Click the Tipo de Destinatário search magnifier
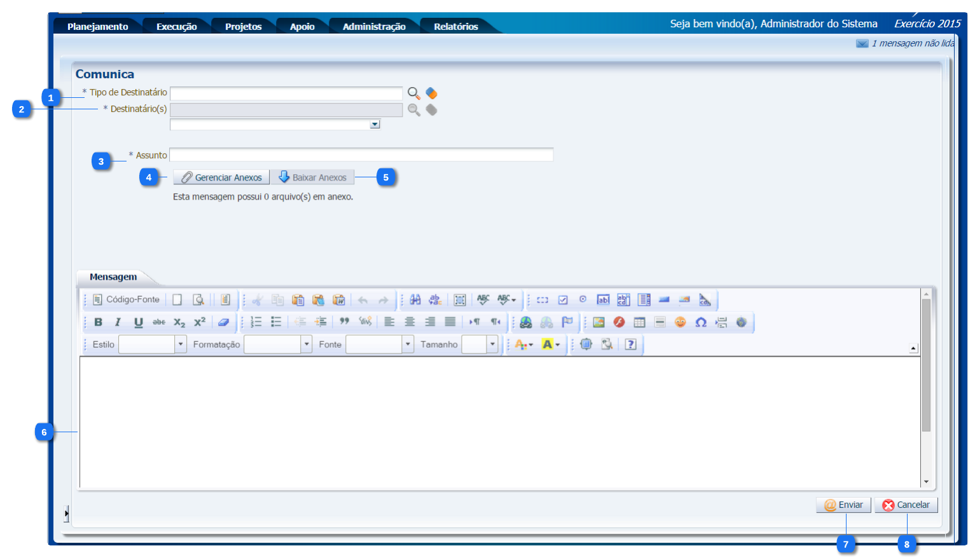 [413, 93]
